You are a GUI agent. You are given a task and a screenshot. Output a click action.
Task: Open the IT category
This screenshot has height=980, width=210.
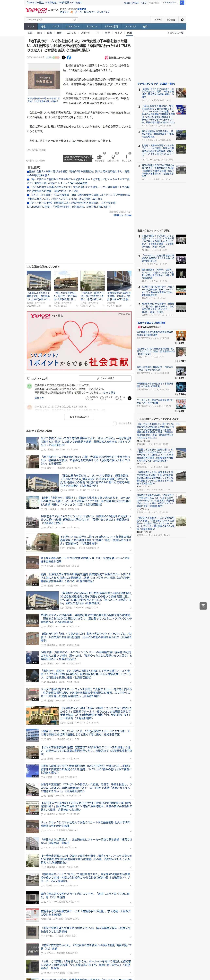pos(98,33)
